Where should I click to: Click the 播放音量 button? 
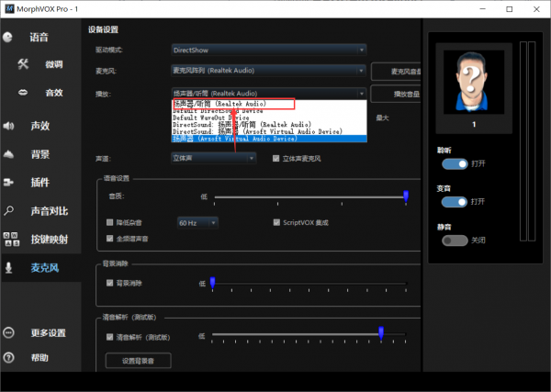coord(396,95)
